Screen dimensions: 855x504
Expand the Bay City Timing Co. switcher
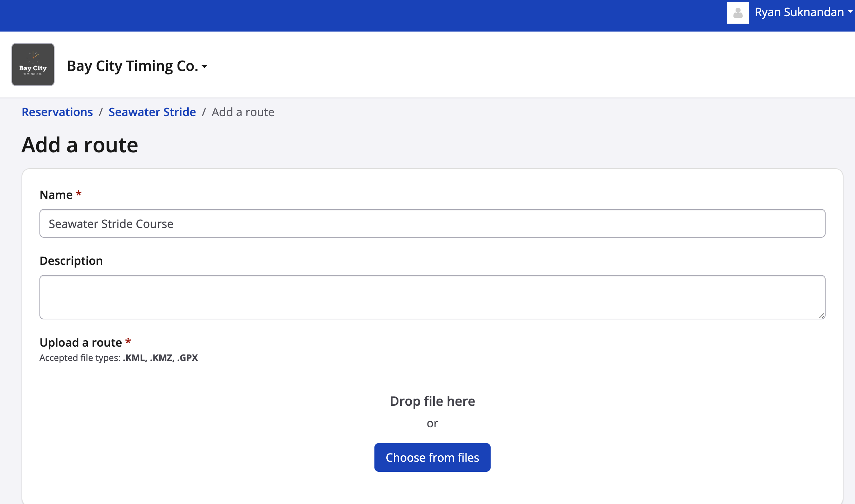pos(133,66)
